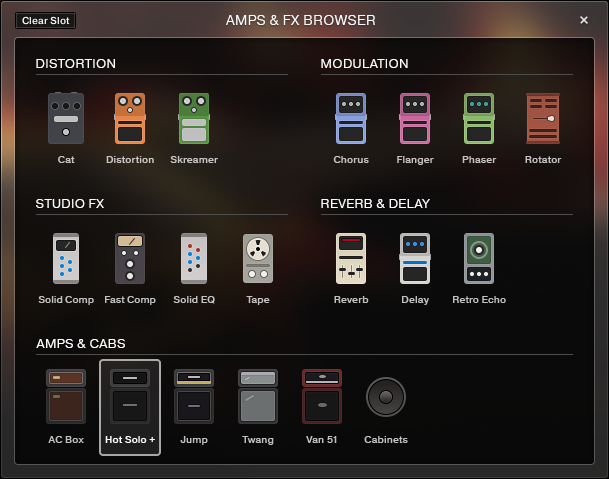The height and width of the screenshot is (479, 609).
Task: Choose the AC Box amplifier
Action: coord(66,398)
